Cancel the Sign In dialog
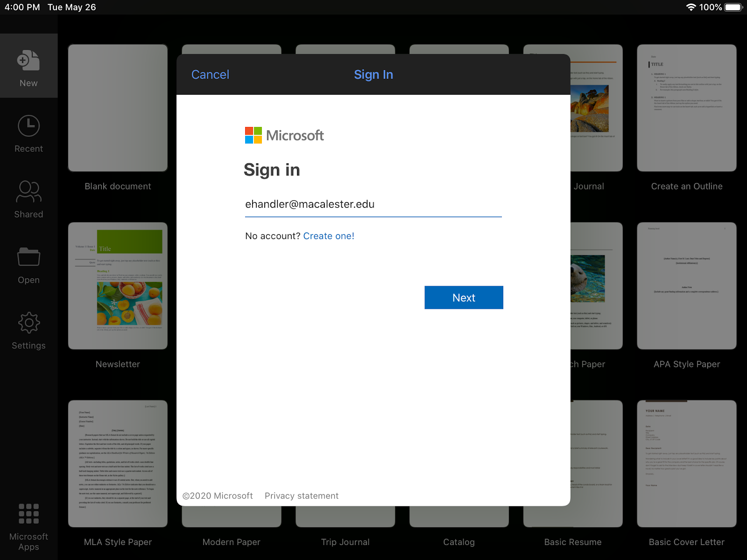Screen dimensions: 747x560 (x=210, y=75)
